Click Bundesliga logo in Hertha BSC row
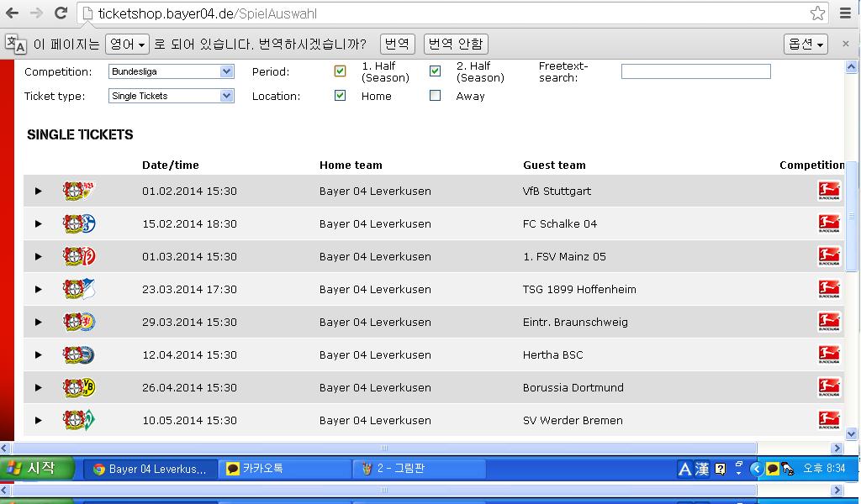861x504 pixels. (x=829, y=354)
